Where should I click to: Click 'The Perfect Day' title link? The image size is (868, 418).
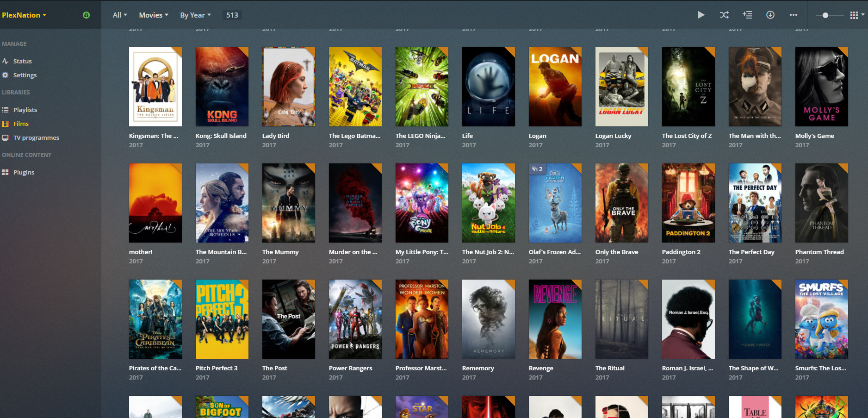[x=751, y=252]
